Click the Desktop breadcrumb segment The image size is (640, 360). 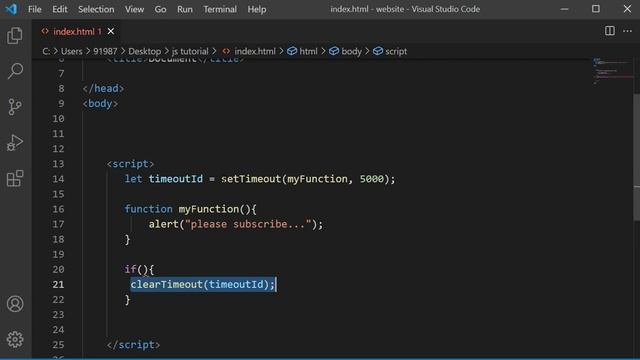[144, 51]
